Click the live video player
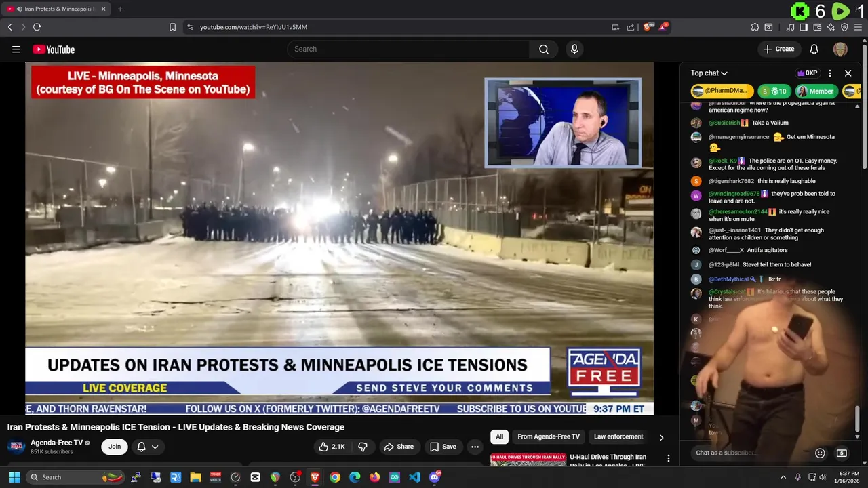Screen dimensions: 868x488 coord(339,239)
